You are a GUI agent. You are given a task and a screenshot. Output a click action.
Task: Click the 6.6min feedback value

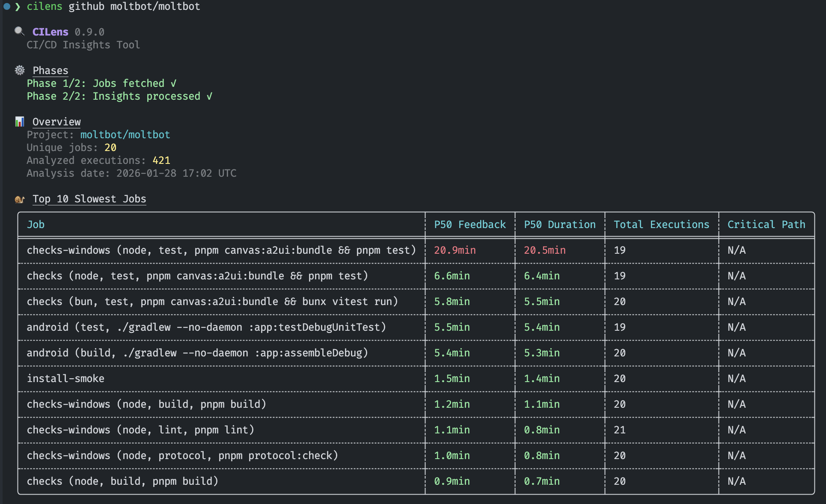[452, 276]
